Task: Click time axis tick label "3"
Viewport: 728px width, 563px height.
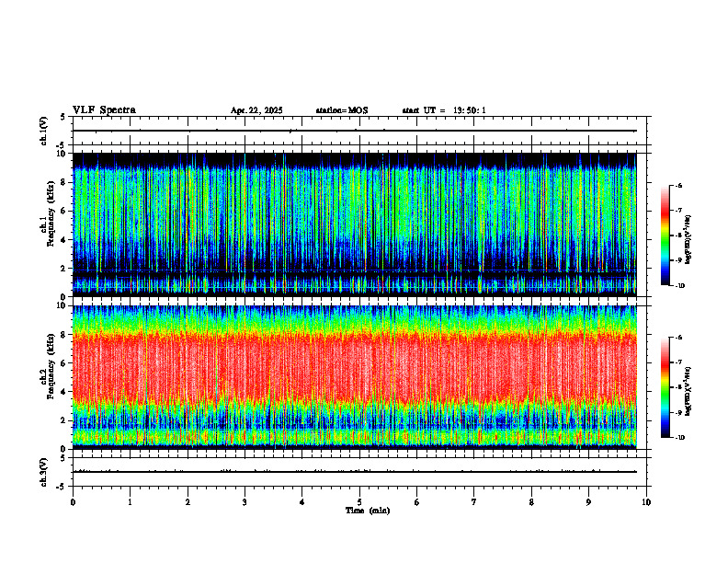Action: click(245, 502)
